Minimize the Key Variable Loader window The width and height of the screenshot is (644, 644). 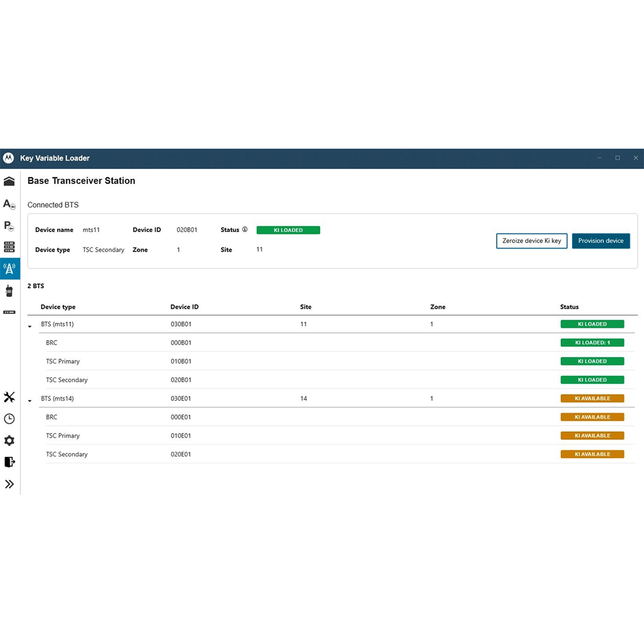[599, 158]
